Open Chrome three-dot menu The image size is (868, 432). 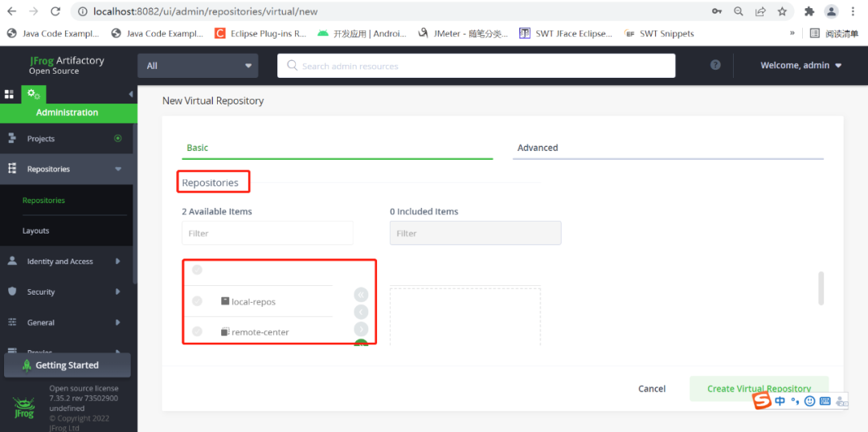[853, 11]
